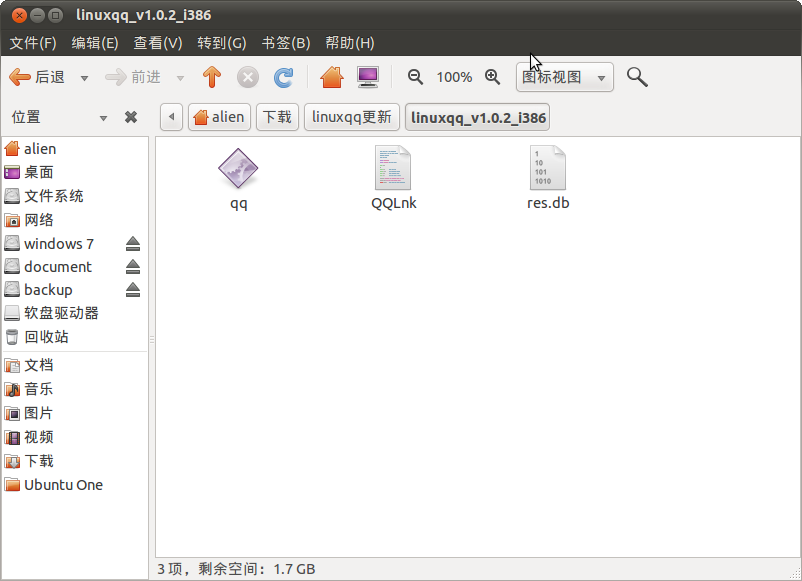Click the window resize grip in corner
The height and width of the screenshot is (581, 802).
[794, 573]
